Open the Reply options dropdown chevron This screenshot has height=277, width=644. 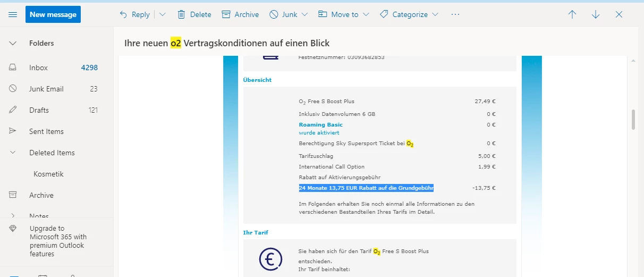(x=163, y=14)
